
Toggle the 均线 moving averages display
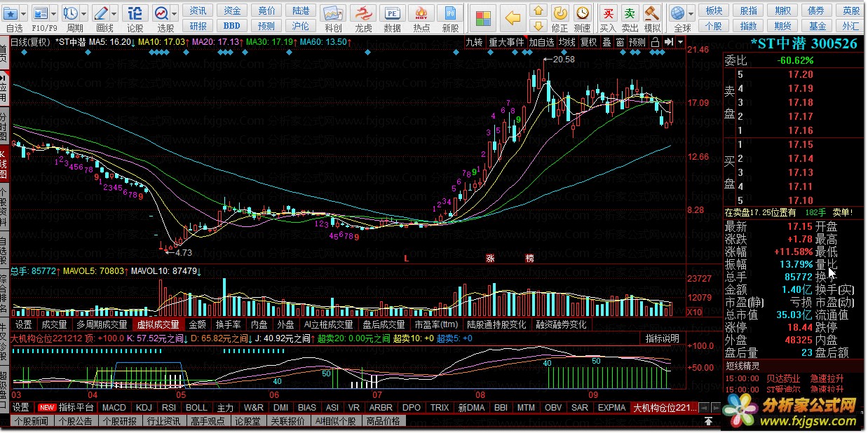[567, 42]
